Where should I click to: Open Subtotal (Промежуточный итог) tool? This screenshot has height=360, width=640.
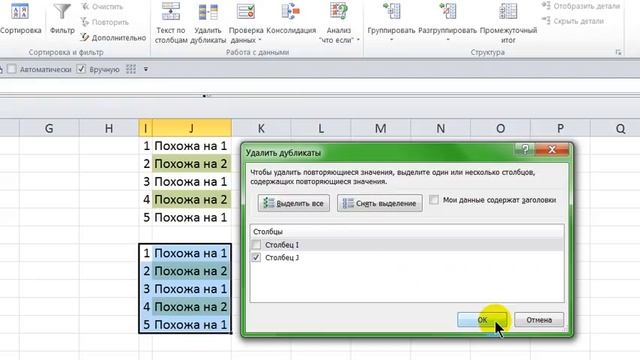click(508, 22)
